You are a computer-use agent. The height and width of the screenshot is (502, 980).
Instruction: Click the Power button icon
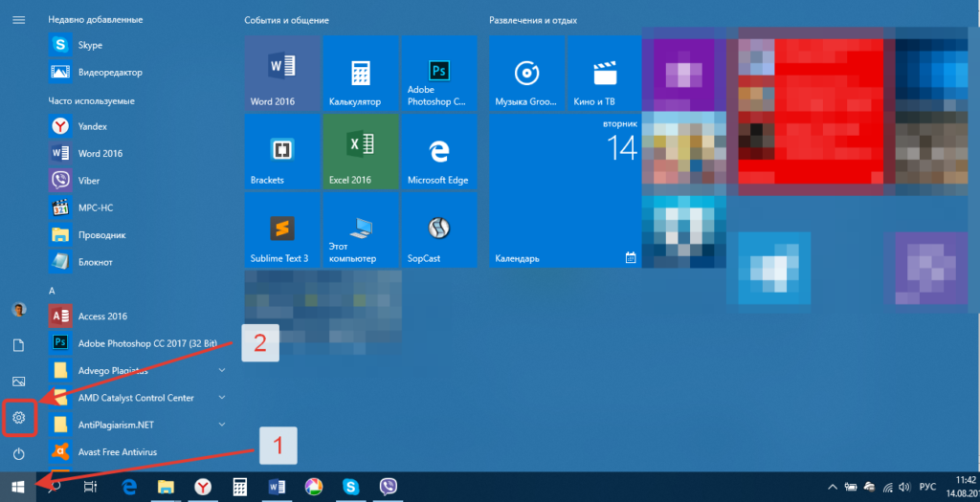18,453
